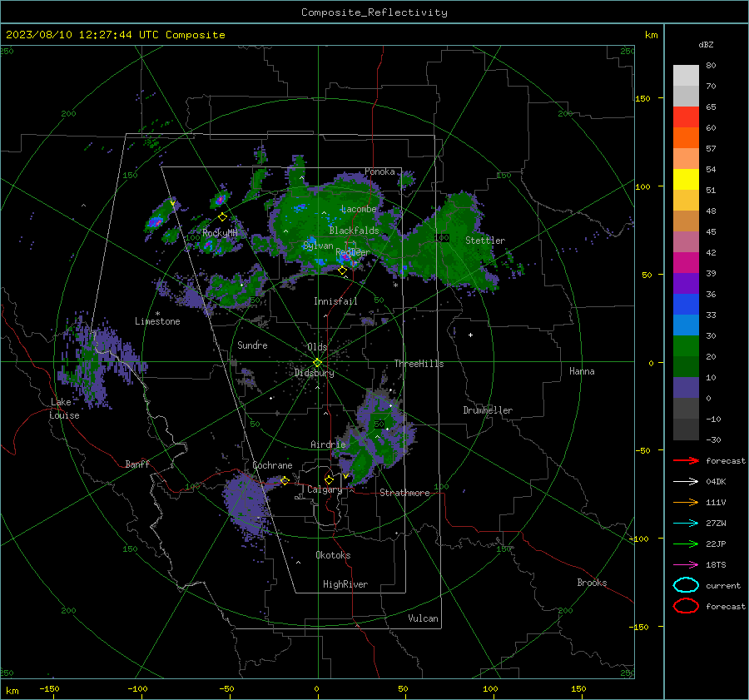This screenshot has height=700, width=749.
Task: Click the Didsbury label near center
Action: point(315,373)
